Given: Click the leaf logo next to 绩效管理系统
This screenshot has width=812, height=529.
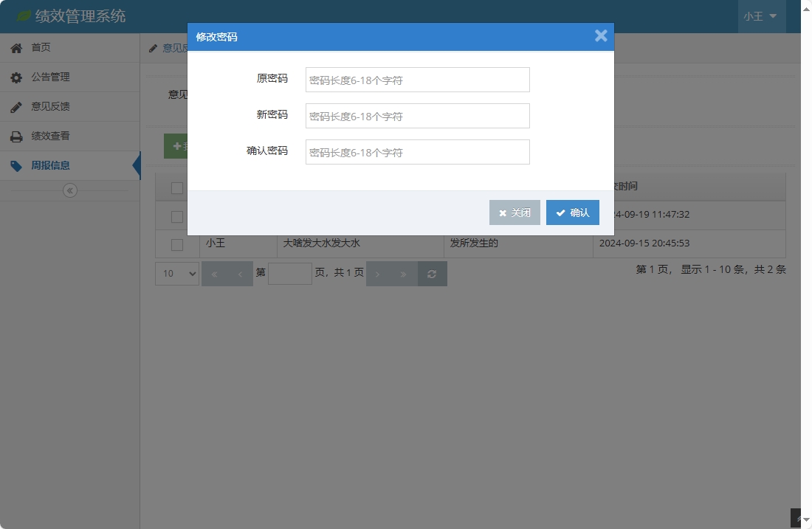Looking at the screenshot, I should pyautogui.click(x=26, y=15).
